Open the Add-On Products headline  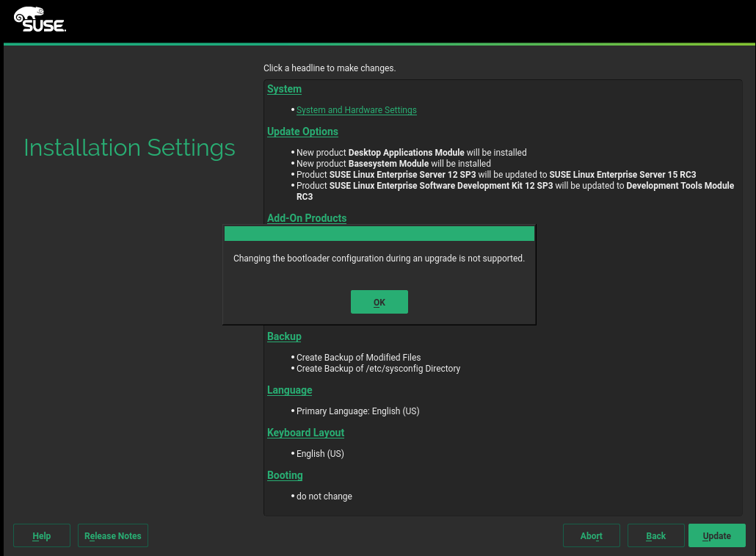pyautogui.click(x=306, y=218)
